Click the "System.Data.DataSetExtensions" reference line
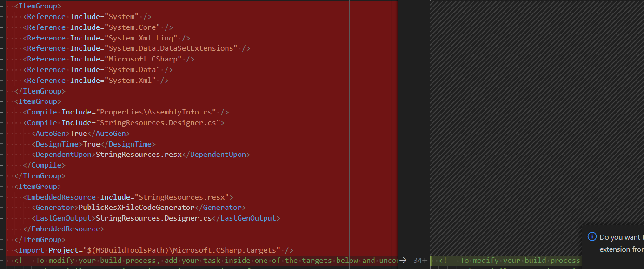Image resolution: width=644 pixels, height=269 pixels. [x=137, y=48]
